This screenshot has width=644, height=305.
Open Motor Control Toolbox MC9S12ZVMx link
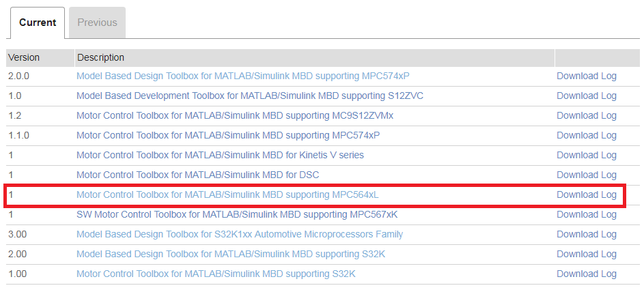[x=234, y=115]
